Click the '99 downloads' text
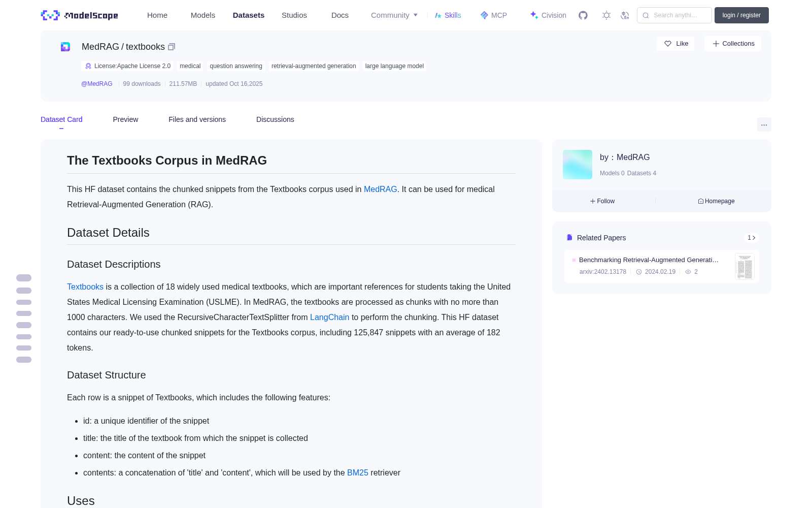 point(142,84)
